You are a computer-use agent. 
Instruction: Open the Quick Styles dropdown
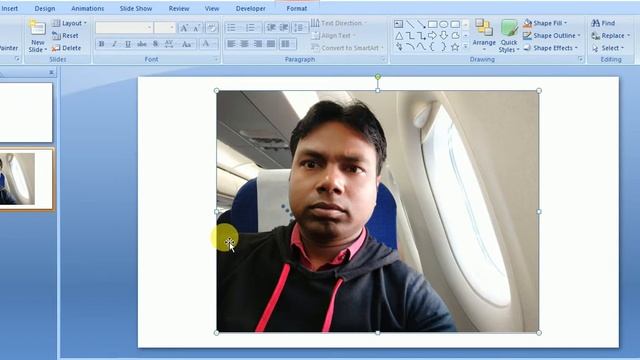pos(509,36)
